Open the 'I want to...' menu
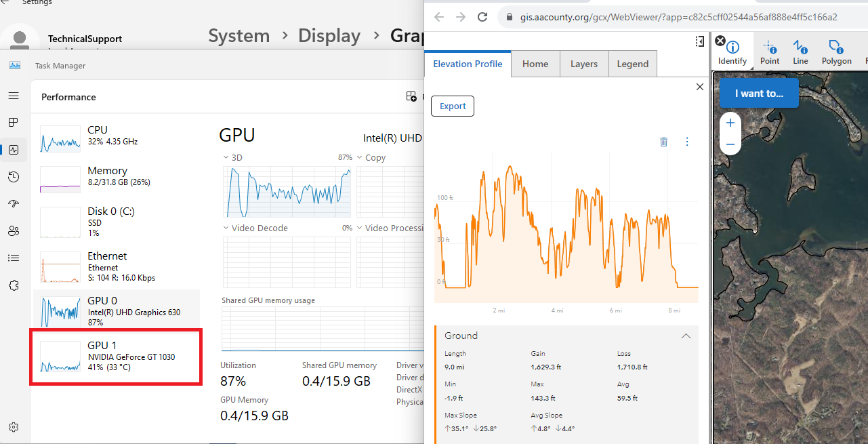This screenshot has width=868, height=444. pyautogui.click(x=758, y=93)
